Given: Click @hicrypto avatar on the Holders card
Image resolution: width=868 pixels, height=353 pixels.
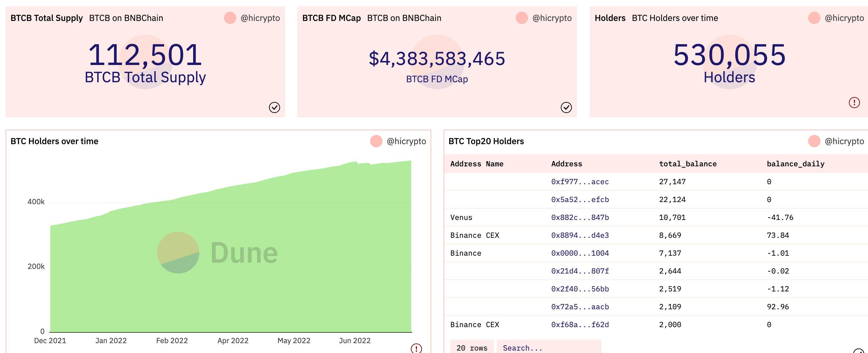Looking at the screenshot, I should pyautogui.click(x=813, y=18).
